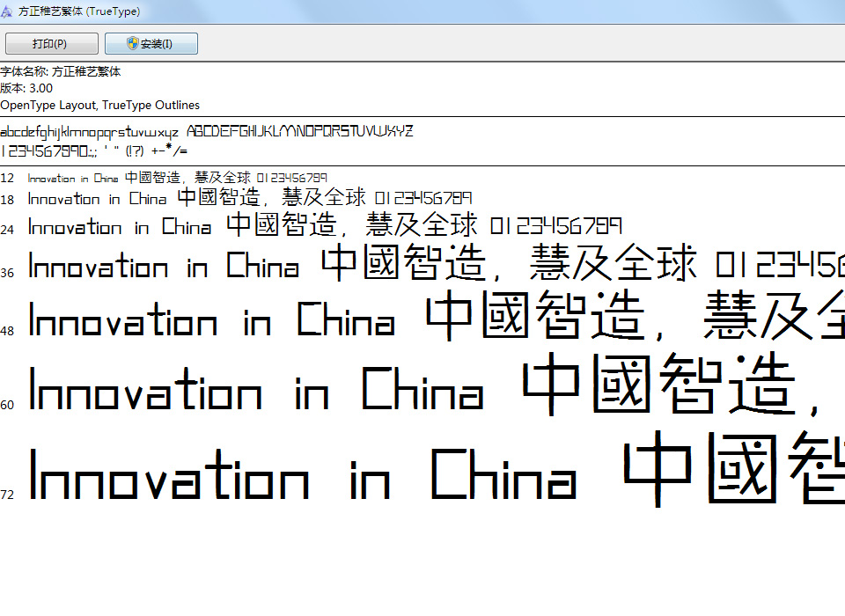Click the title text 方正稚艺繁体 (TrueType)

tap(79, 11)
